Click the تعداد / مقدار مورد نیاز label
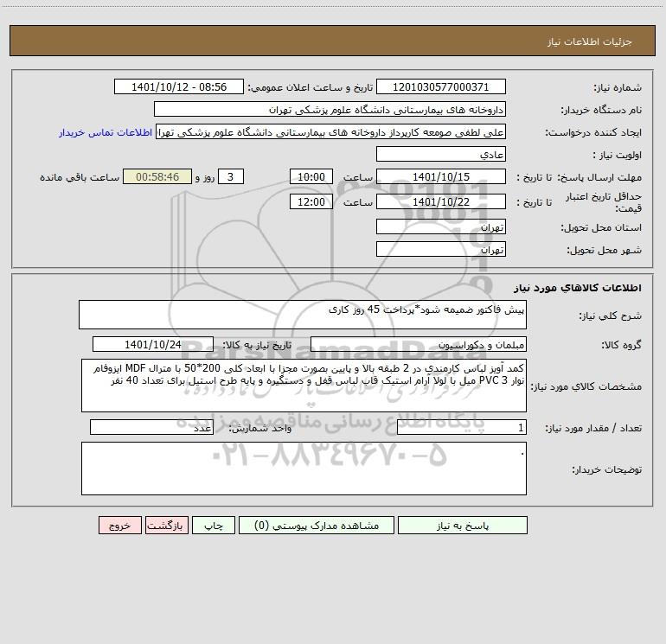The width and height of the screenshot is (666, 644). click(x=593, y=428)
